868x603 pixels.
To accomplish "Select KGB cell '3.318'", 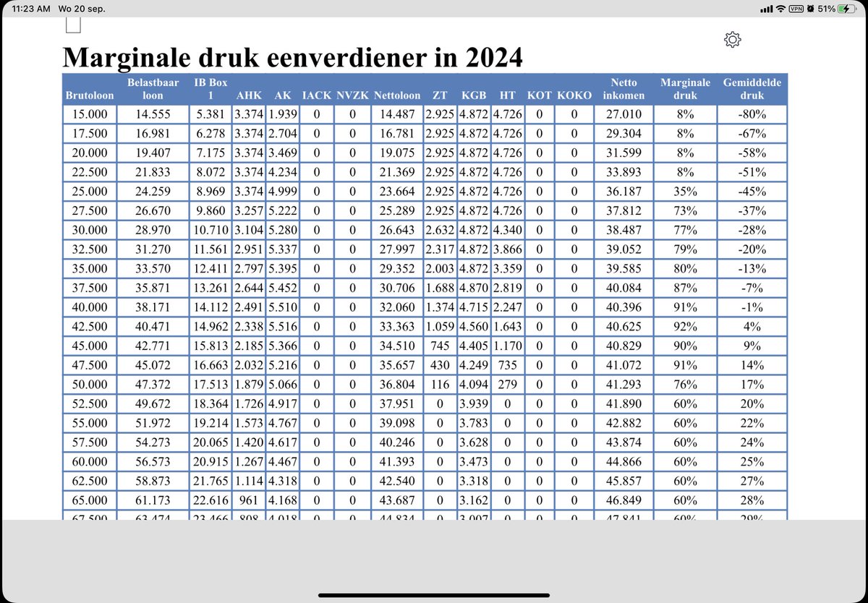I will 473,481.
